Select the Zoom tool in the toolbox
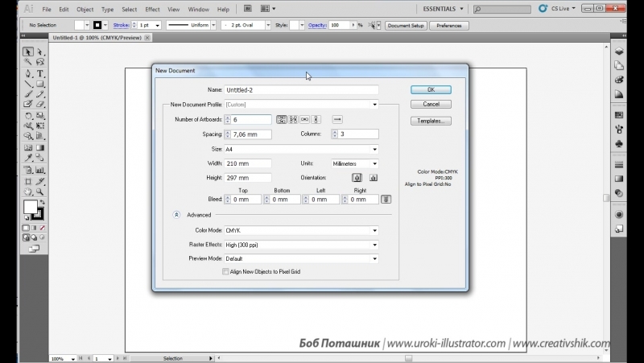644x363 pixels. (39, 191)
